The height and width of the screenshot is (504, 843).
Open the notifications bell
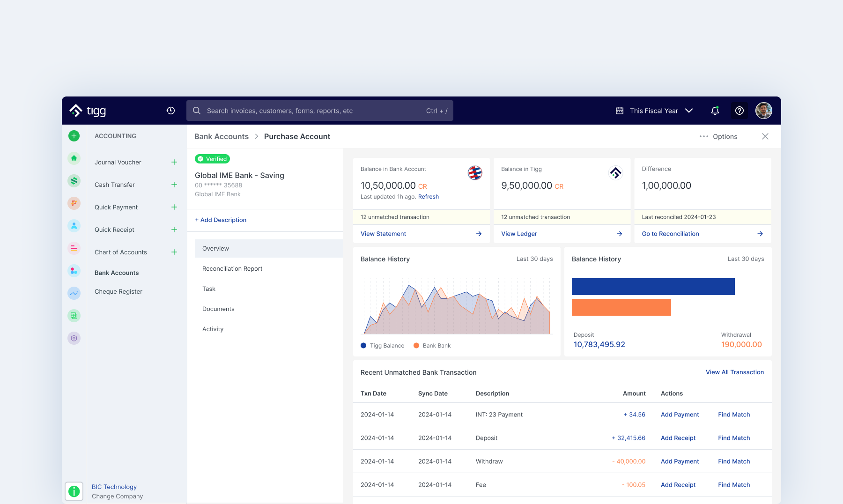coord(715,111)
